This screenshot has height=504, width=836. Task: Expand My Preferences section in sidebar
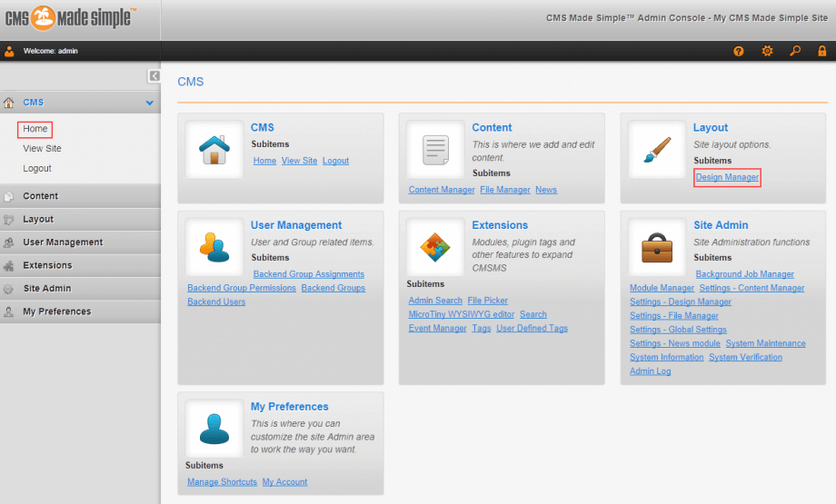pyautogui.click(x=80, y=311)
